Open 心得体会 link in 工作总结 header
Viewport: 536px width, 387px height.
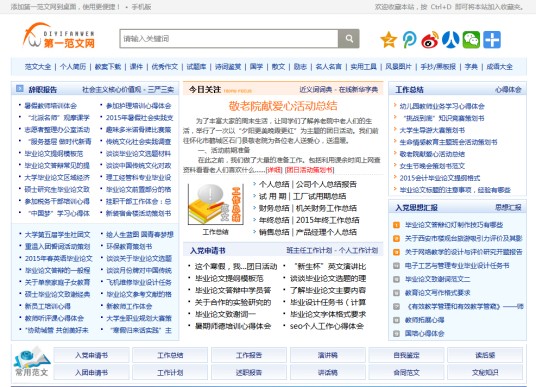(x=508, y=90)
